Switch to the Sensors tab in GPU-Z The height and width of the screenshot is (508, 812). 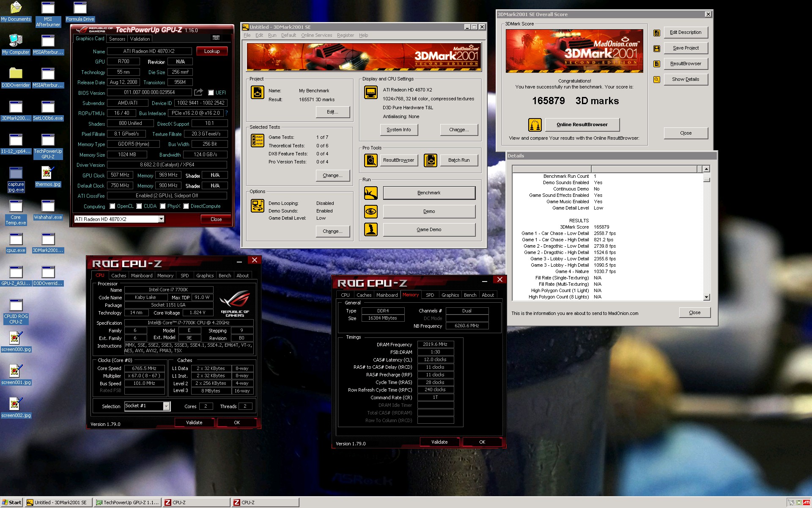tap(117, 39)
